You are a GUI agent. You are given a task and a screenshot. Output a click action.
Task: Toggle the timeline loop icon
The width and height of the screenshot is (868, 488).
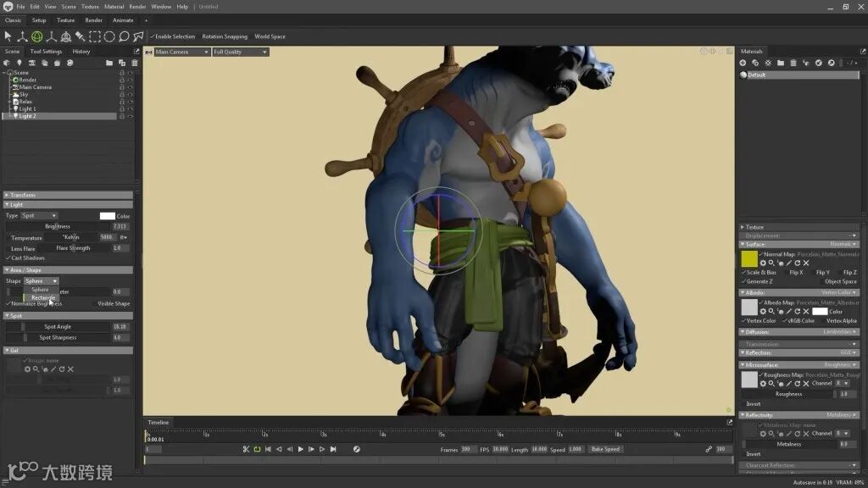tap(257, 449)
